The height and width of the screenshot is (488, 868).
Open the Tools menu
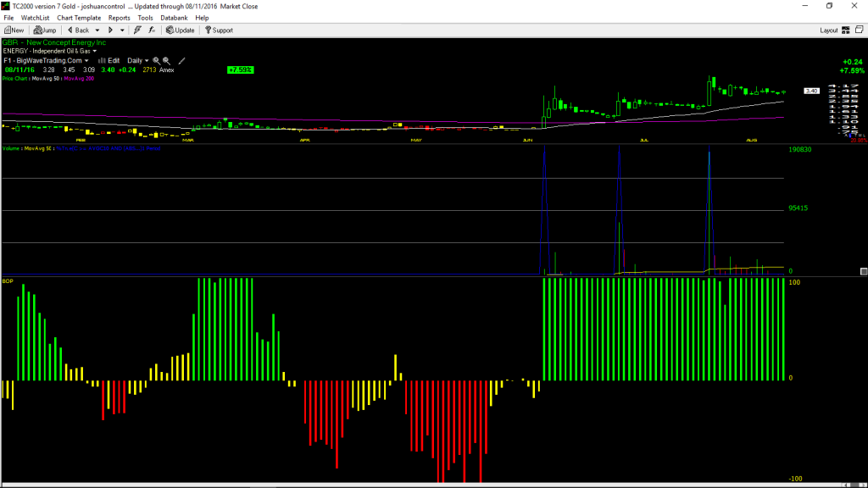[145, 18]
